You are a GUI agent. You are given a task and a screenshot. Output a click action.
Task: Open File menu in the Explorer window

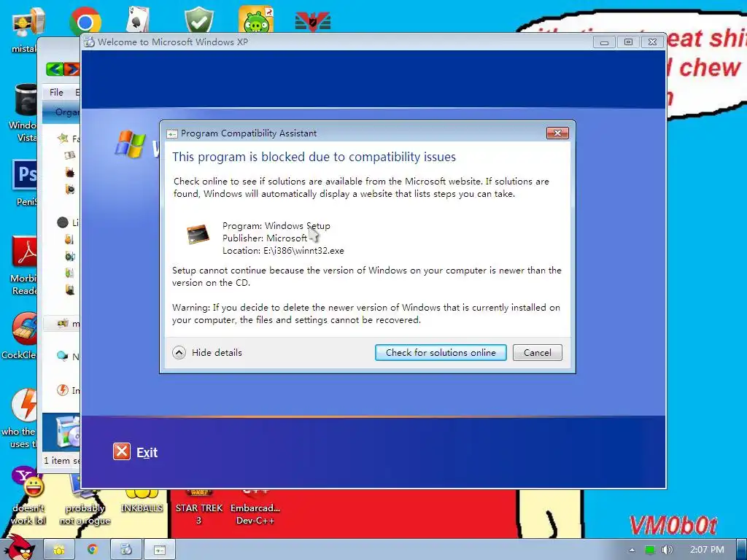(x=56, y=93)
